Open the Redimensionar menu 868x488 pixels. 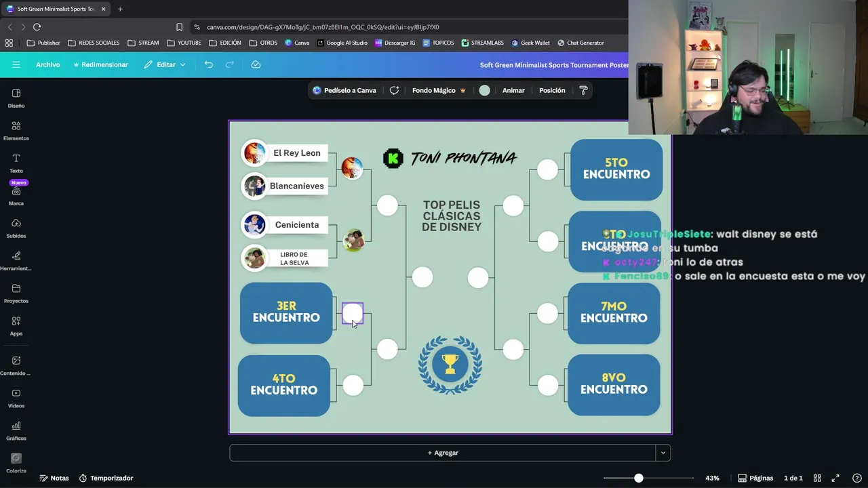[100, 64]
